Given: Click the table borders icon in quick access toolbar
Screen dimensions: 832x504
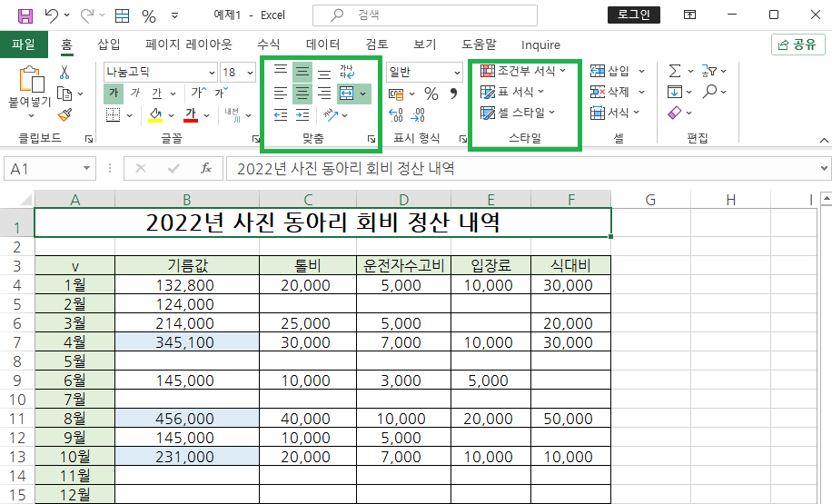Looking at the screenshot, I should tap(122, 15).
